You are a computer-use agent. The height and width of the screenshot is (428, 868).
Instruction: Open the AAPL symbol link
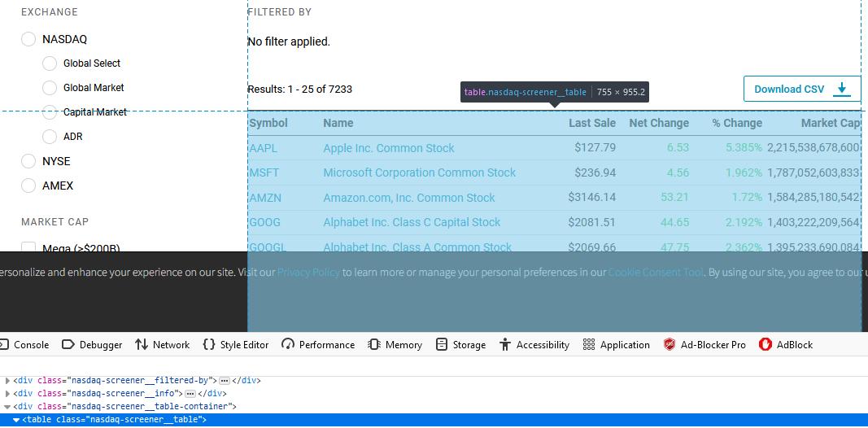pos(263,148)
